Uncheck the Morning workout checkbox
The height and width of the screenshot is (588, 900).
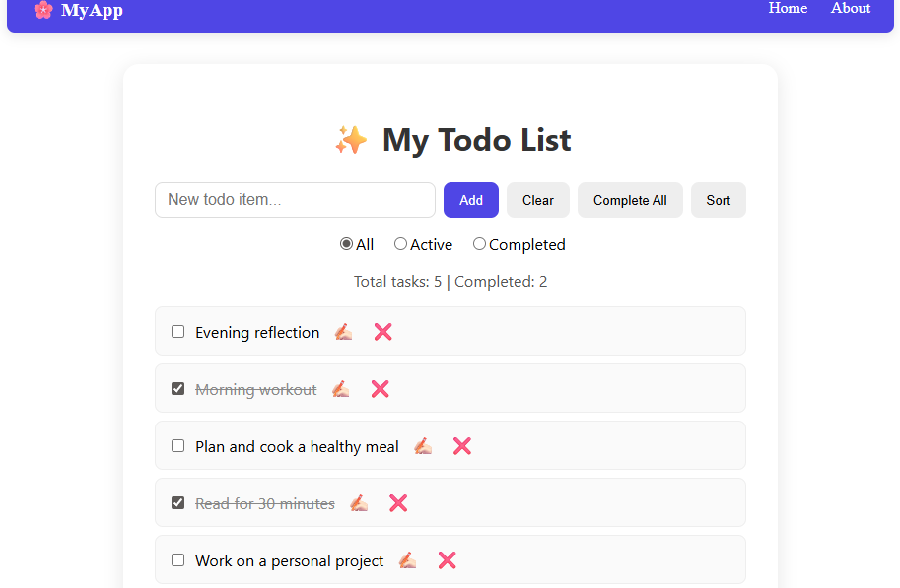pos(178,389)
